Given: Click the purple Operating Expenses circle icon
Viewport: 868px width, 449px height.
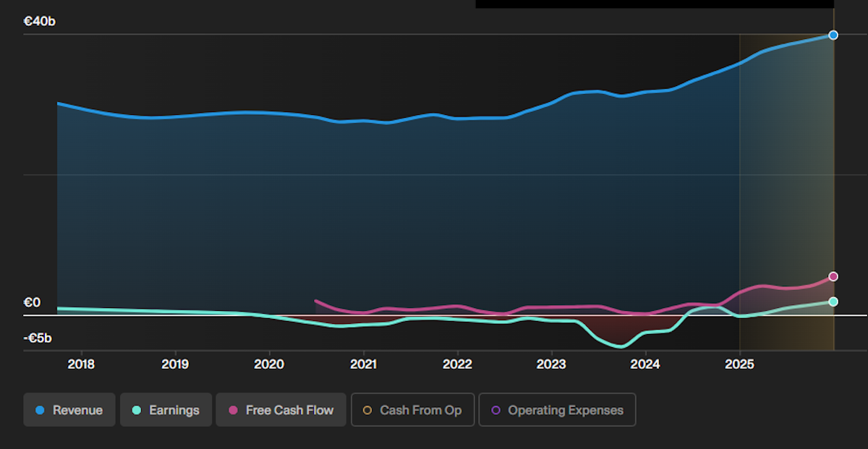Looking at the screenshot, I should point(495,410).
